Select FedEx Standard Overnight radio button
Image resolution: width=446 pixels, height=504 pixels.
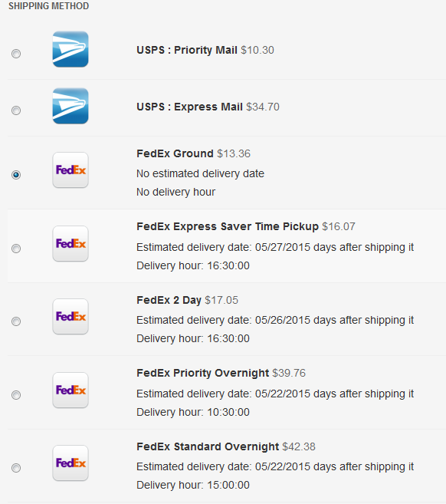(x=16, y=468)
